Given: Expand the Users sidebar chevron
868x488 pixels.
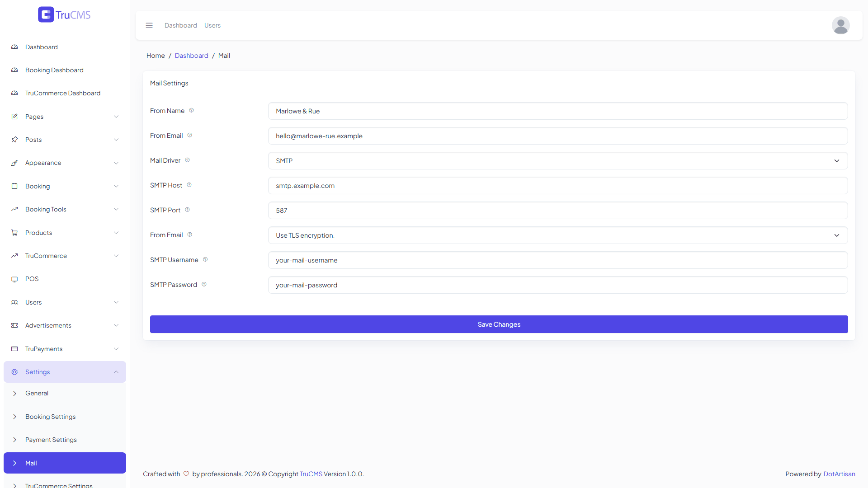Looking at the screenshot, I should pyautogui.click(x=116, y=302).
